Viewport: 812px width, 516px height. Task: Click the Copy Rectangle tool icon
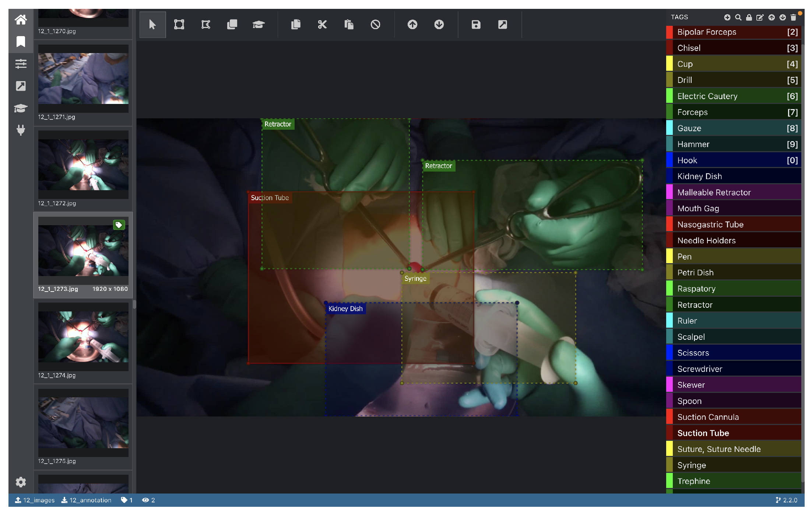[x=232, y=25]
